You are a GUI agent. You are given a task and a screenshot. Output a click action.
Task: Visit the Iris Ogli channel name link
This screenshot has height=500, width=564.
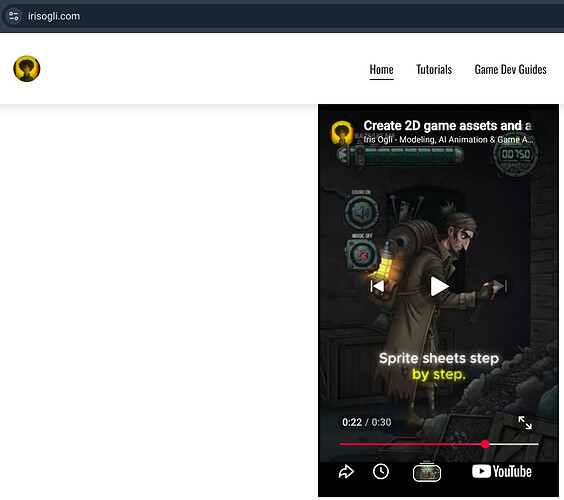(x=448, y=140)
